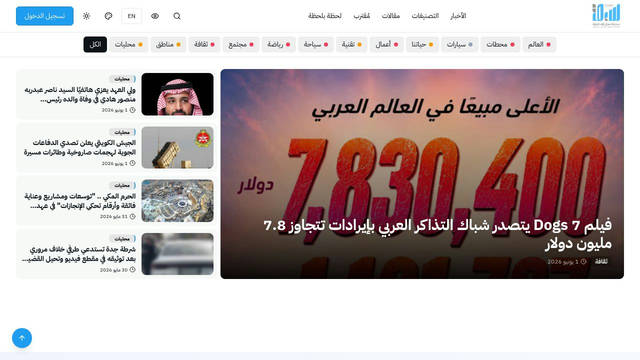Click the ثقافة tag on the hero article
This screenshot has width=640, height=360.
(601, 261)
